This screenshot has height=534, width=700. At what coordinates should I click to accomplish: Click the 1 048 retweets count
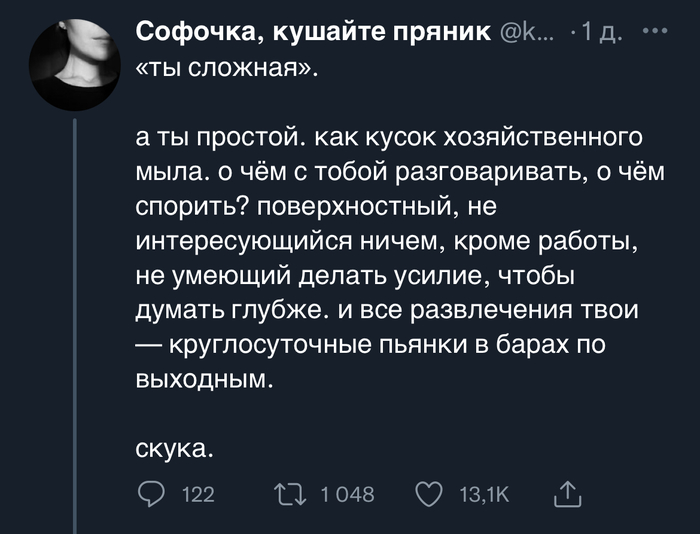(x=346, y=495)
